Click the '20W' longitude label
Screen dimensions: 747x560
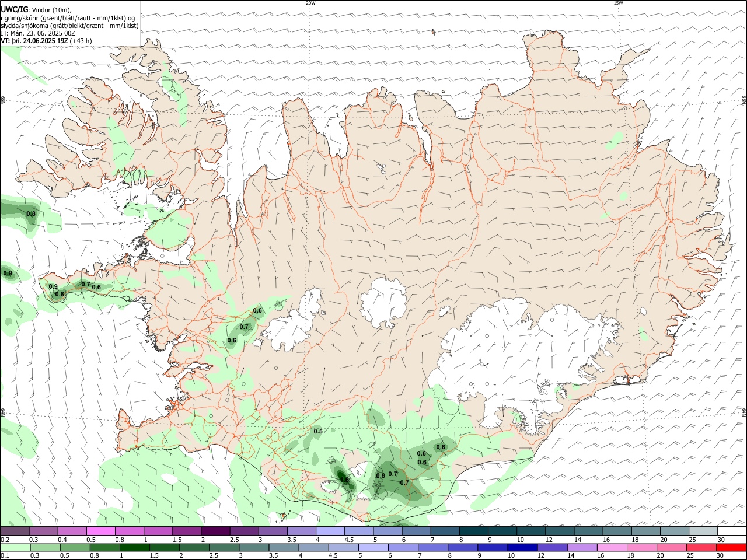pyautogui.click(x=310, y=3)
